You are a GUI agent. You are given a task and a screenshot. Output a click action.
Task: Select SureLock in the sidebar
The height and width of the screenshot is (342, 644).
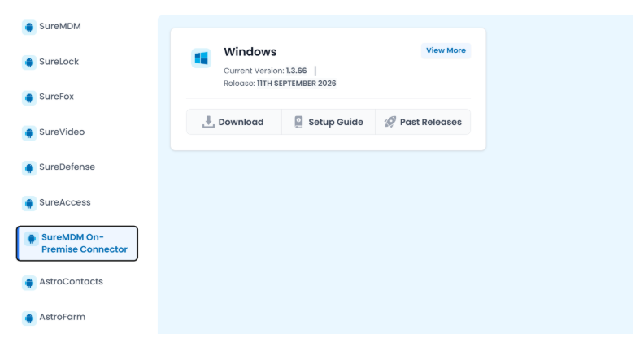tap(59, 62)
